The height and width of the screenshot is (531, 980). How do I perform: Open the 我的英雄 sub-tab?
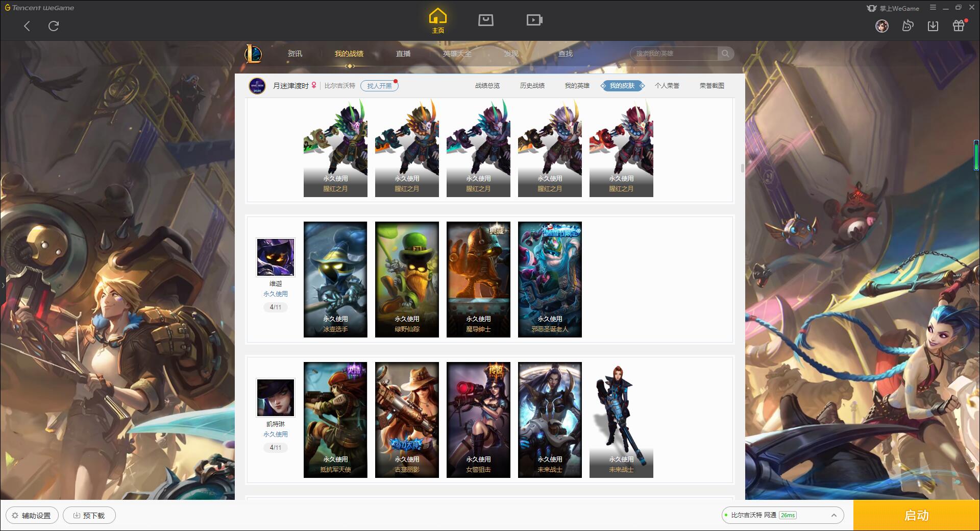(x=577, y=86)
